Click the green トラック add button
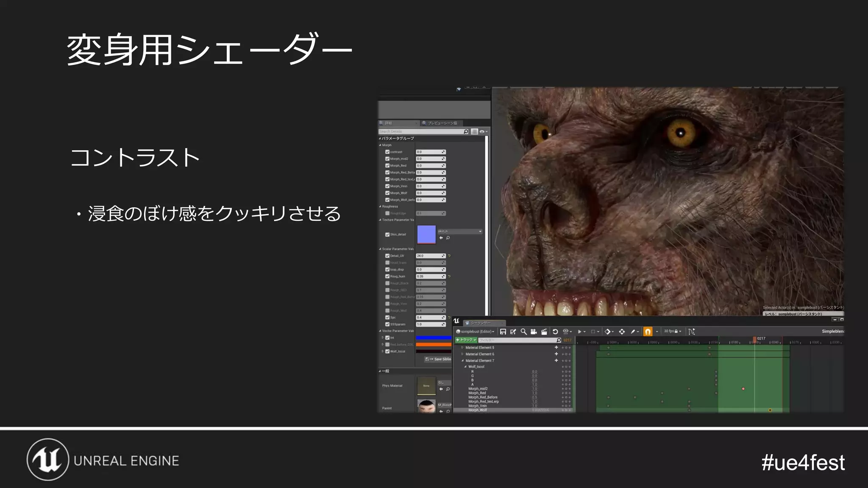Screen dimensions: 868x488 pos(466,340)
